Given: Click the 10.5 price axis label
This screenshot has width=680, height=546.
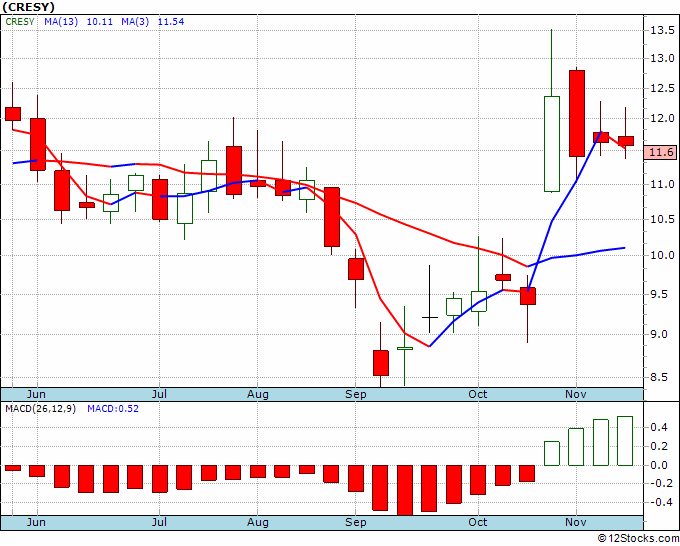Looking at the screenshot, I should [x=662, y=219].
